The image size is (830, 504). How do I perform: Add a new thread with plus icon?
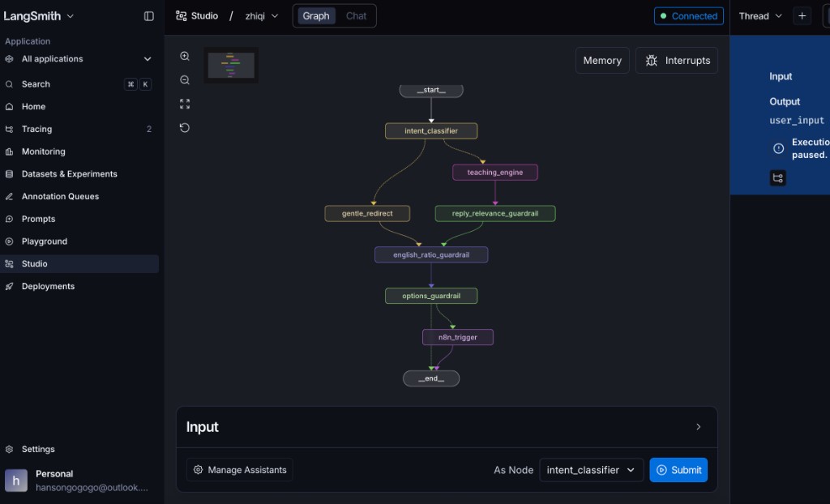[x=802, y=16]
